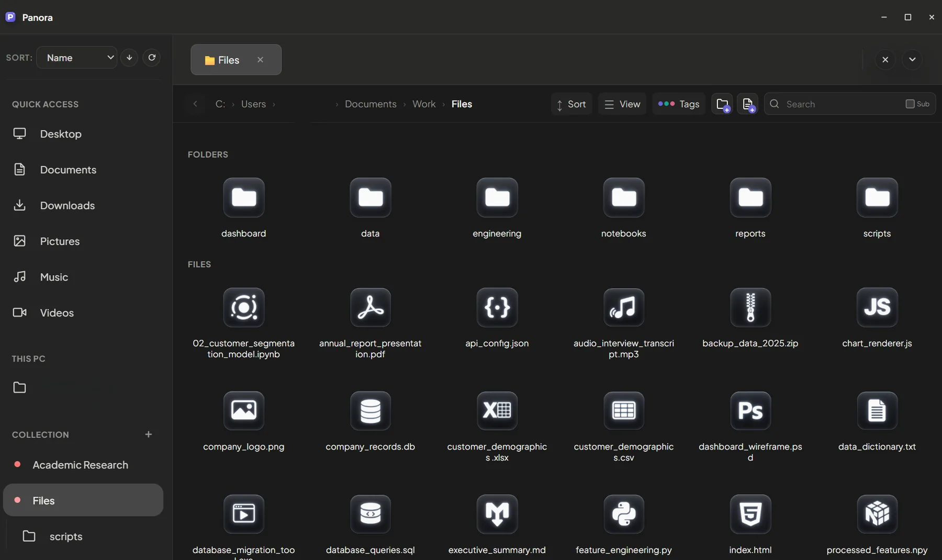Screen dimensions: 942x560
Task: Select the company_records.db database icon
Action: click(371, 411)
